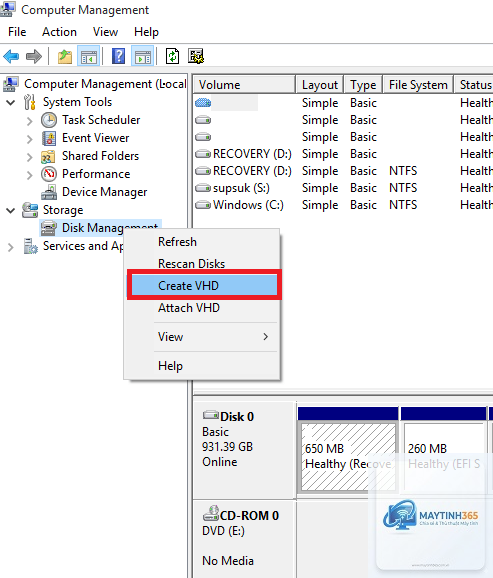Click the blue Help question mark icon

coord(118,56)
